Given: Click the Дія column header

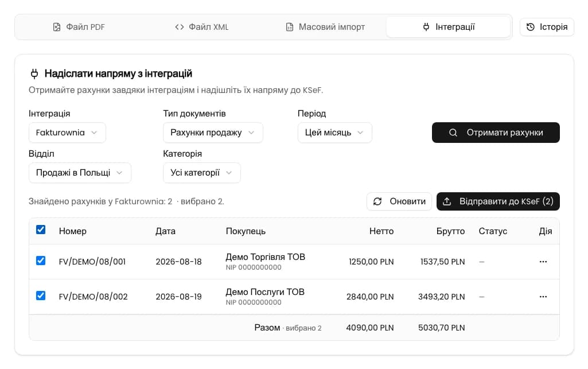Looking at the screenshot, I should tap(545, 231).
